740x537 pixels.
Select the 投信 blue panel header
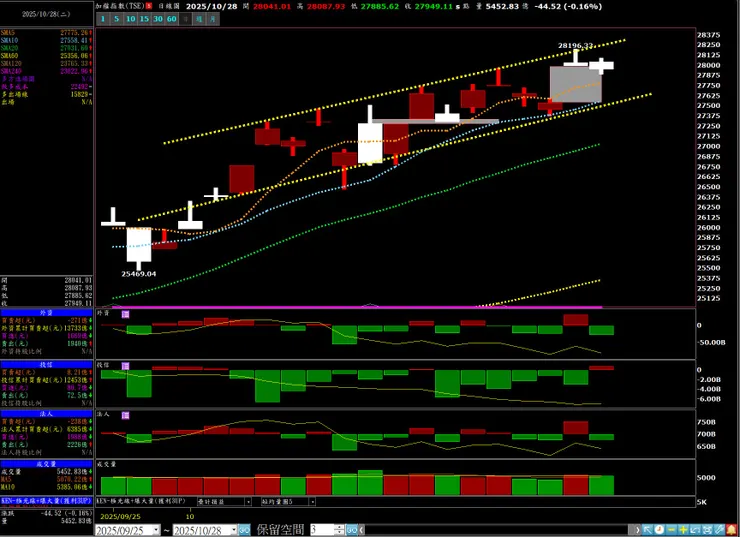(x=46, y=364)
